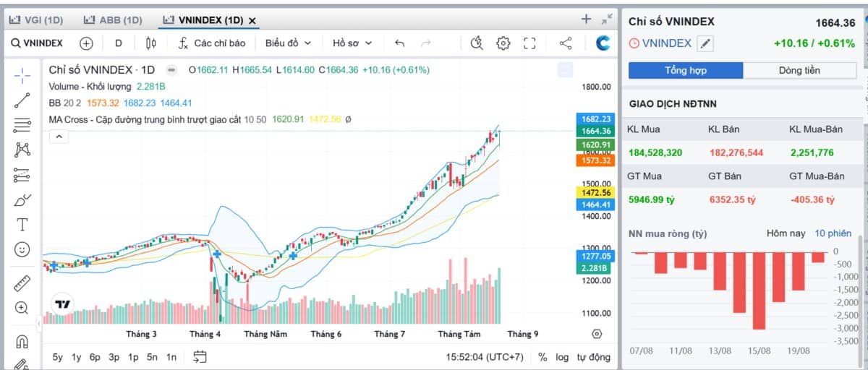Open timezone menu at 15:52:04 (UTC+7)
Viewport: 868px width, 370px height.
pyautogui.click(x=485, y=357)
